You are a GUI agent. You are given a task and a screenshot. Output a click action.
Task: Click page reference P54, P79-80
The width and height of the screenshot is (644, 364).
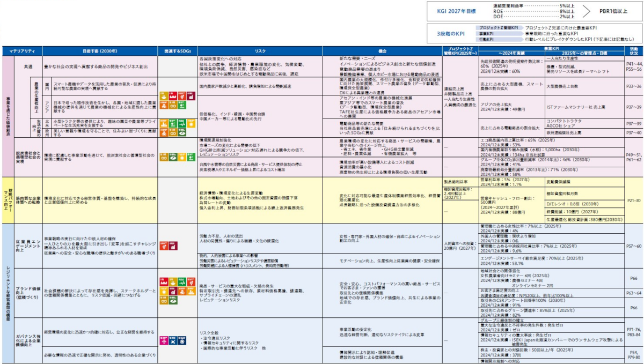(x=634, y=354)
